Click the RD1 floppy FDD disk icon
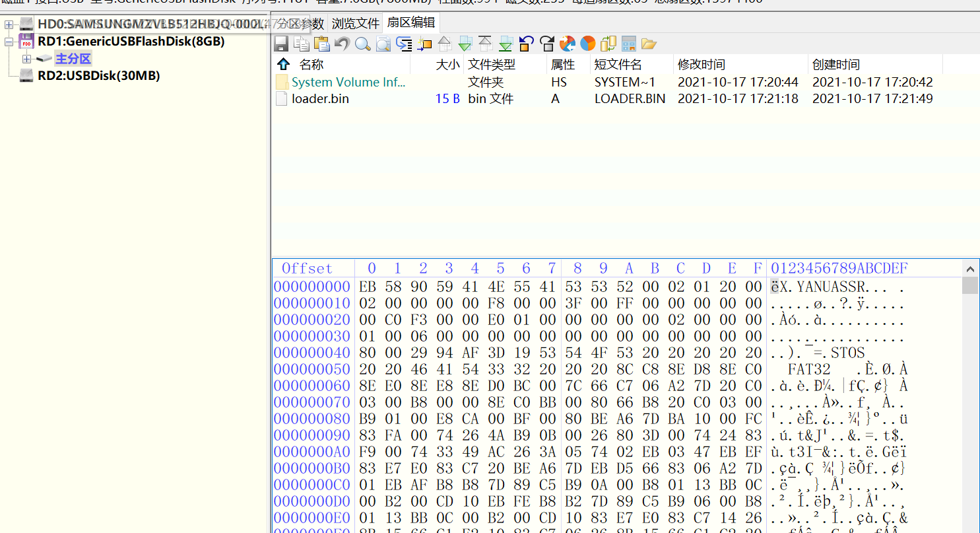 [x=26, y=42]
